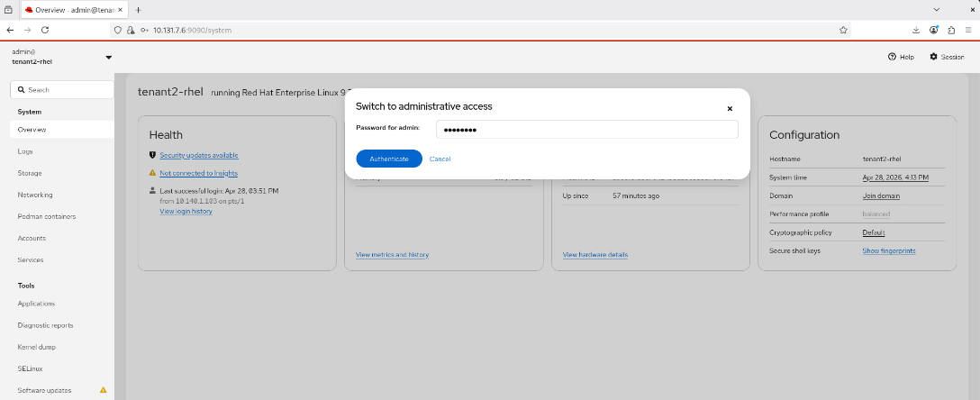
Task: Go to Storage page
Action: pyautogui.click(x=30, y=173)
